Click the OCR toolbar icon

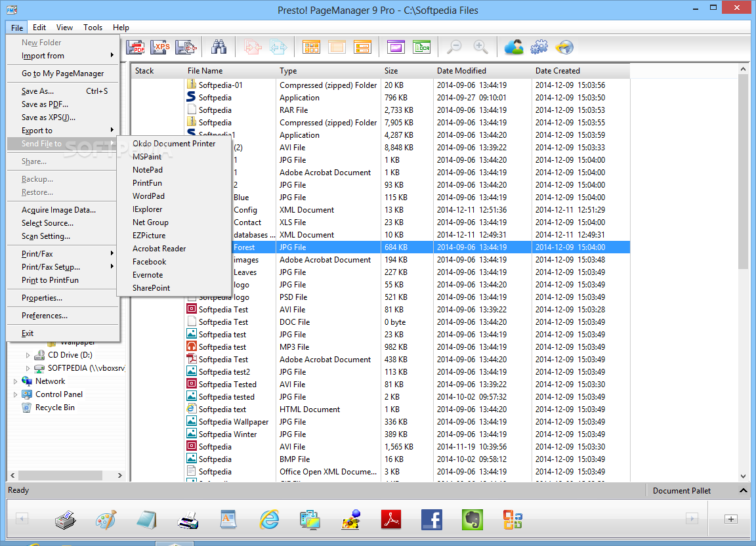[422, 47]
